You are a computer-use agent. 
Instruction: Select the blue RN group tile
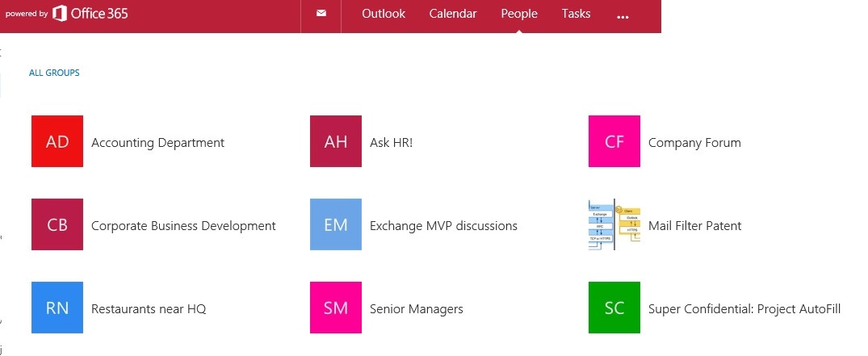pyautogui.click(x=57, y=308)
